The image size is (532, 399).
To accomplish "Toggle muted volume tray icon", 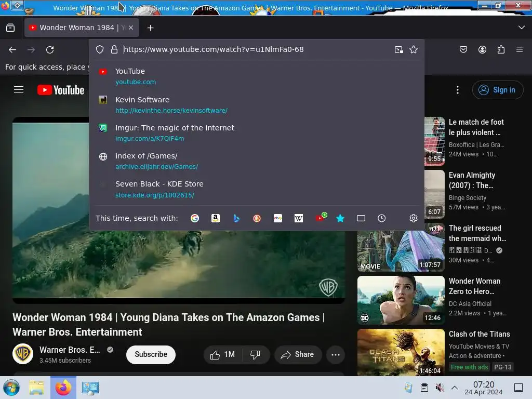I will 440,388.
